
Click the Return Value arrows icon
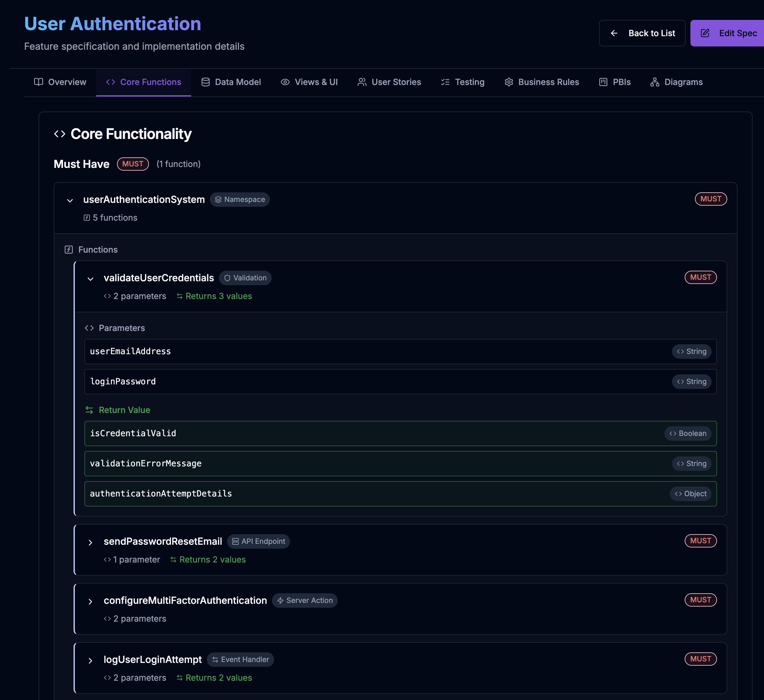click(x=90, y=410)
